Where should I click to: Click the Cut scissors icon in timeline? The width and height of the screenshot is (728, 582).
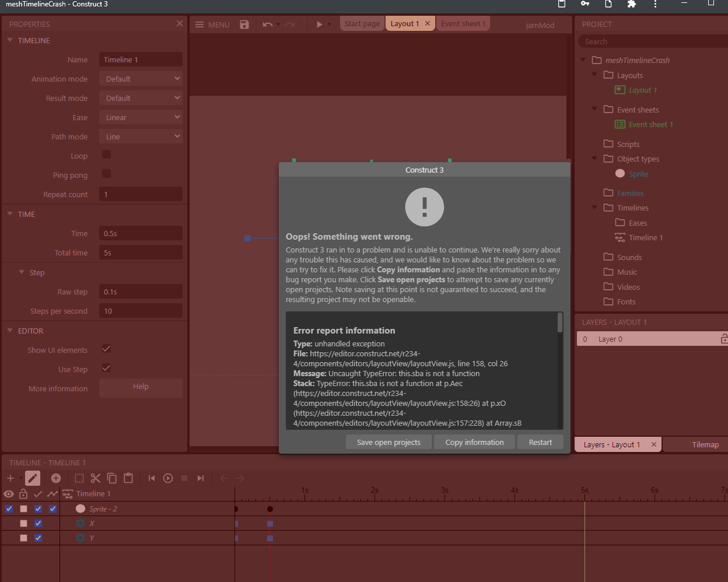click(x=96, y=478)
